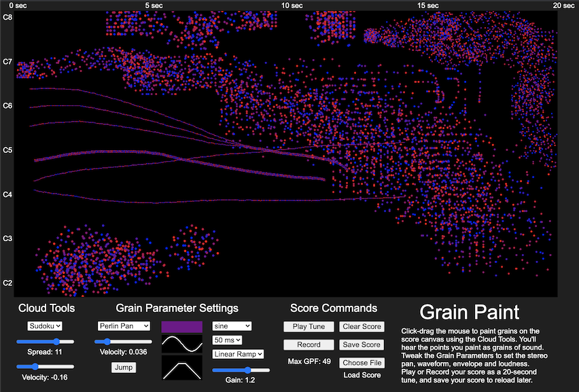This screenshot has width=579, height=392.
Task: Open the Sudoku cloud tool dropdown
Action: click(x=44, y=325)
